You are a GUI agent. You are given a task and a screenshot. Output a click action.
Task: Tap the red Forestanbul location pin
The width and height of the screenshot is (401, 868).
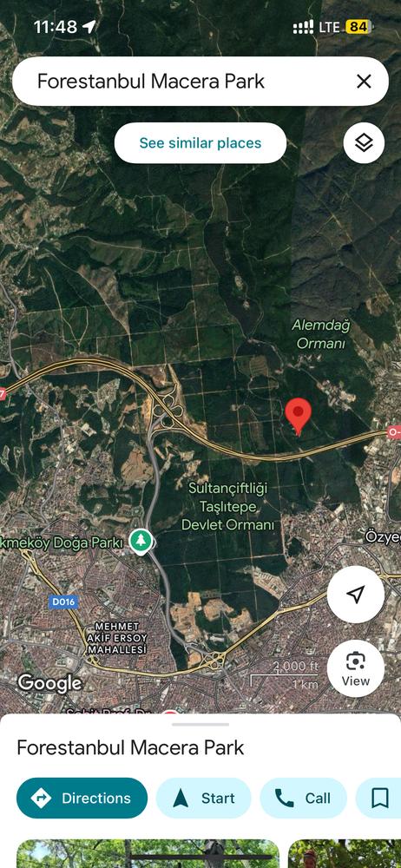pyautogui.click(x=298, y=417)
